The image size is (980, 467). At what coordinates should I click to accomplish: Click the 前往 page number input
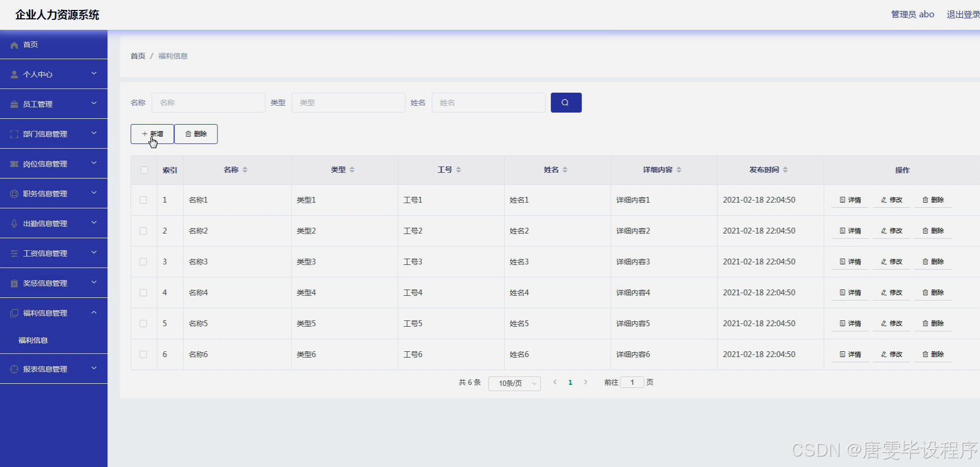(x=632, y=382)
